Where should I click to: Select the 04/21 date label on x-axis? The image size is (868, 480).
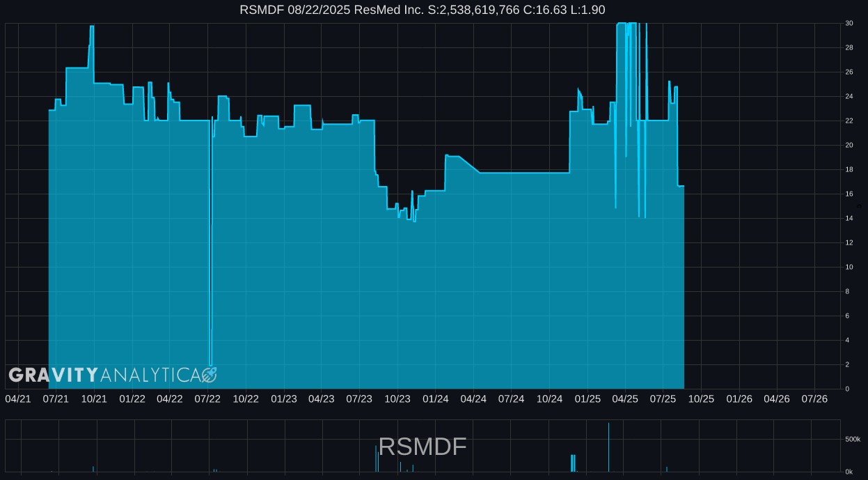click(18, 398)
